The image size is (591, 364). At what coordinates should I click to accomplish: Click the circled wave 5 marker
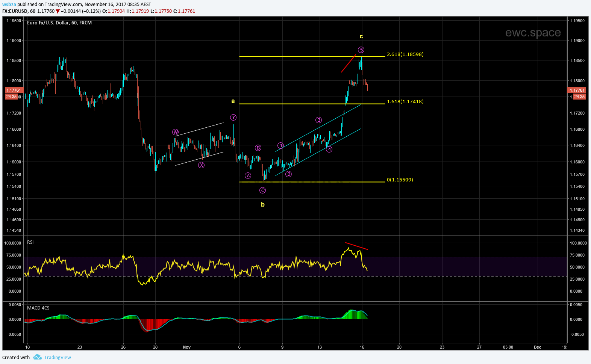click(x=361, y=50)
